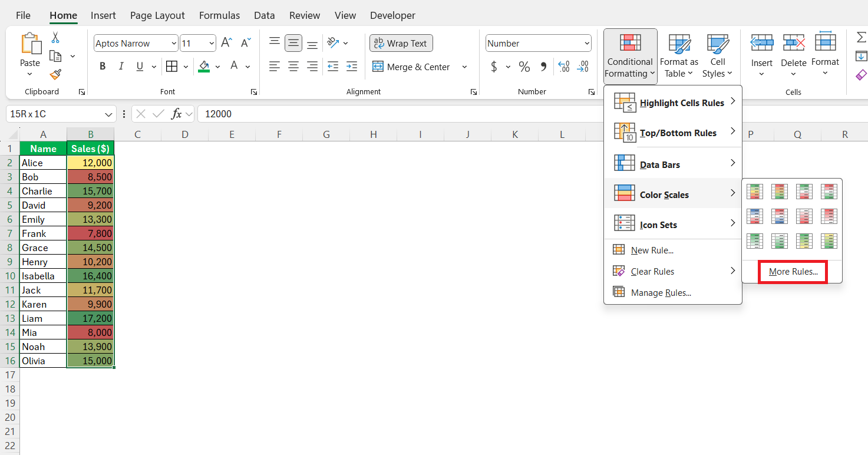The height and width of the screenshot is (455, 868).
Task: Click Increase Decimal icon
Action: click(x=563, y=67)
